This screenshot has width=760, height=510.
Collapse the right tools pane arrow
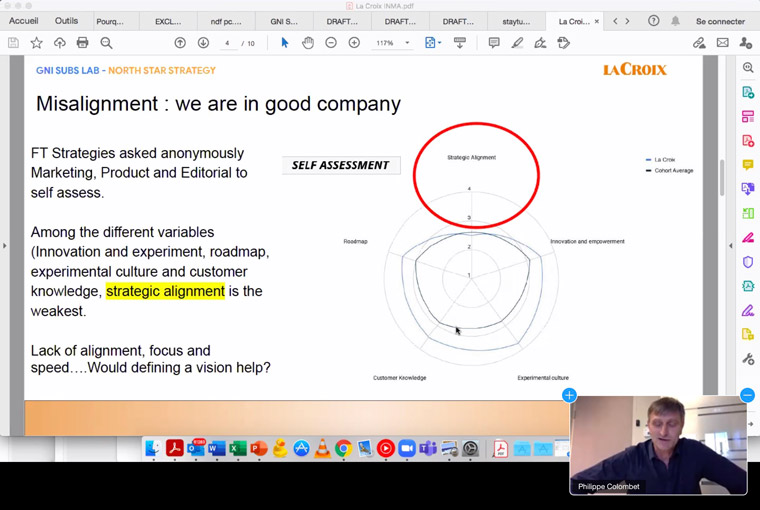pyautogui.click(x=730, y=246)
